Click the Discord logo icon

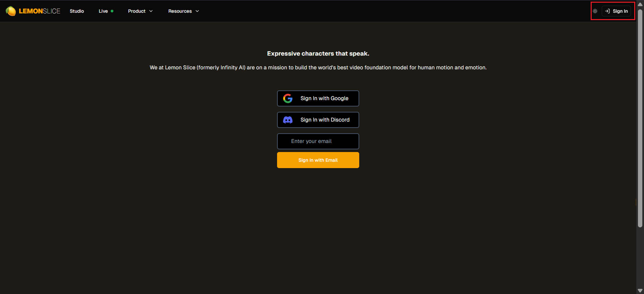click(288, 120)
